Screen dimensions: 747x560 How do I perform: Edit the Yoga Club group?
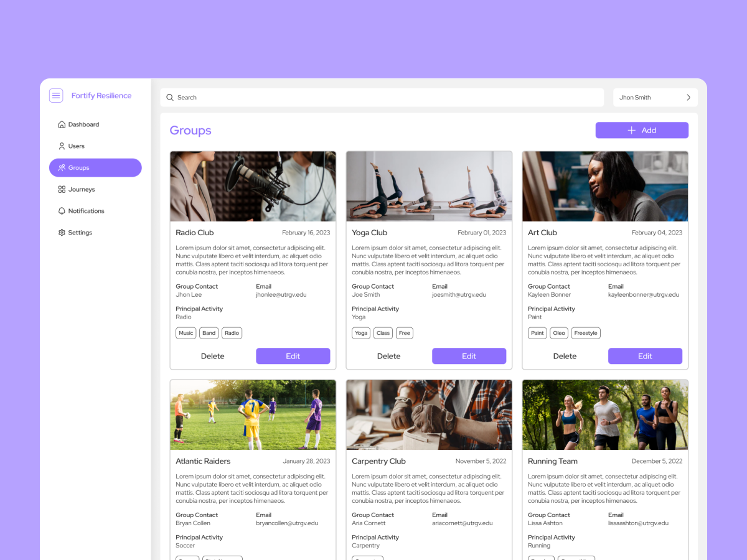pyautogui.click(x=469, y=356)
